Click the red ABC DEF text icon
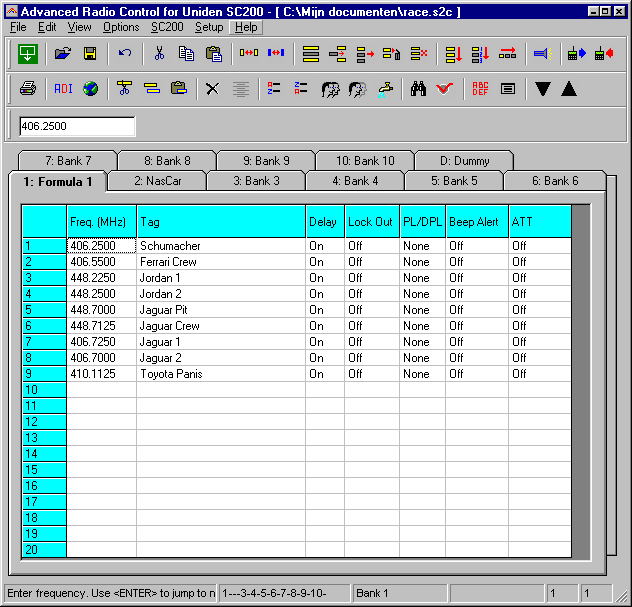This screenshot has height=607, width=632. click(480, 88)
